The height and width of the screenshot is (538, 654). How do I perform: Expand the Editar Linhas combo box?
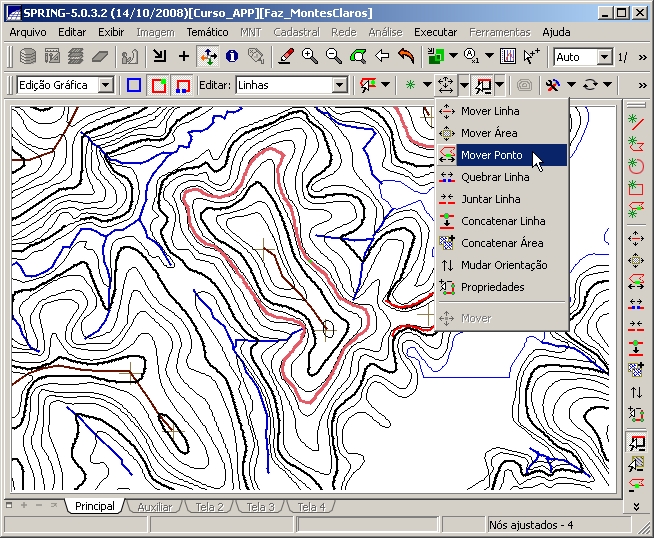point(339,86)
